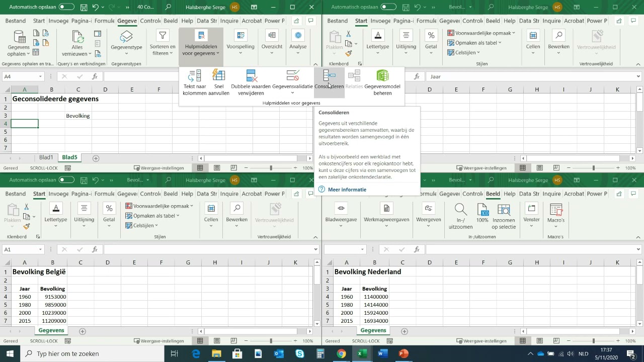The height and width of the screenshot is (362, 644).
Task: Add new sheet in Nederland window
Action: pyautogui.click(x=405, y=331)
